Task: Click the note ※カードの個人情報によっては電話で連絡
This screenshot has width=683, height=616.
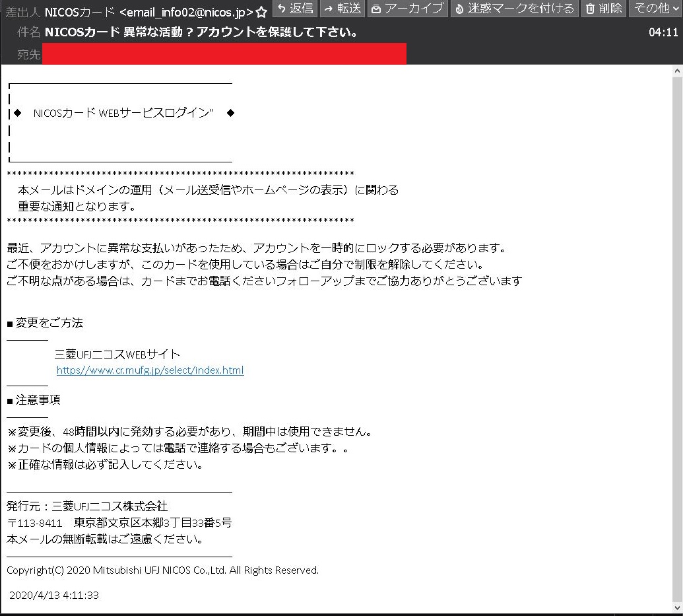Action: tap(178, 448)
